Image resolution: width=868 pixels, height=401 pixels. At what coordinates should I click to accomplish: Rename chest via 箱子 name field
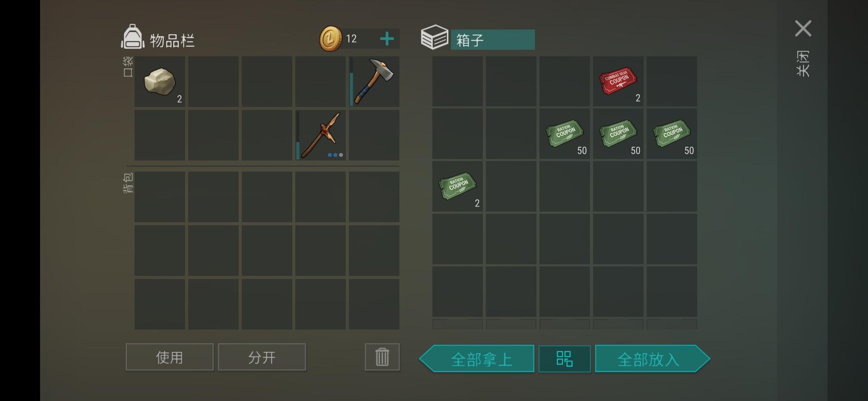(x=493, y=40)
